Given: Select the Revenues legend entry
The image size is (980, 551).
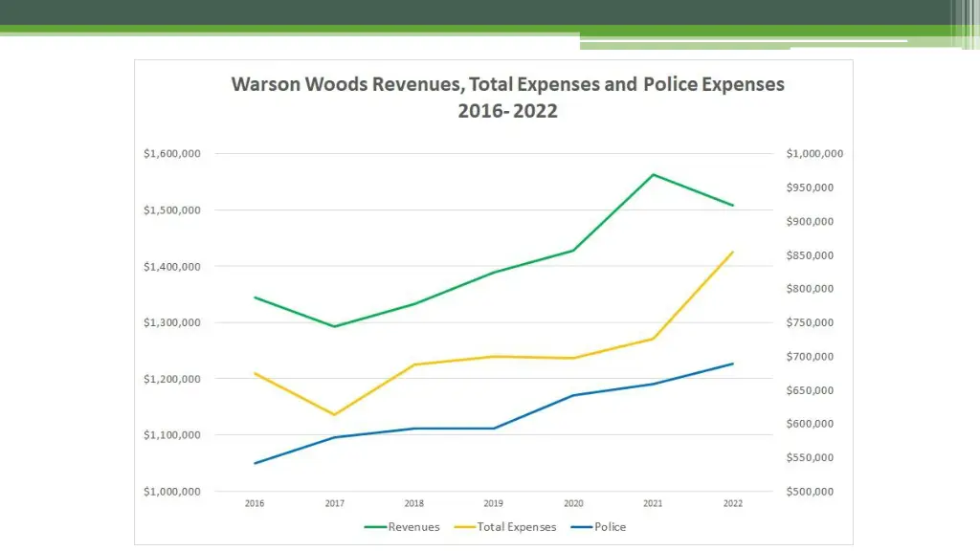Looking at the screenshot, I should [413, 527].
